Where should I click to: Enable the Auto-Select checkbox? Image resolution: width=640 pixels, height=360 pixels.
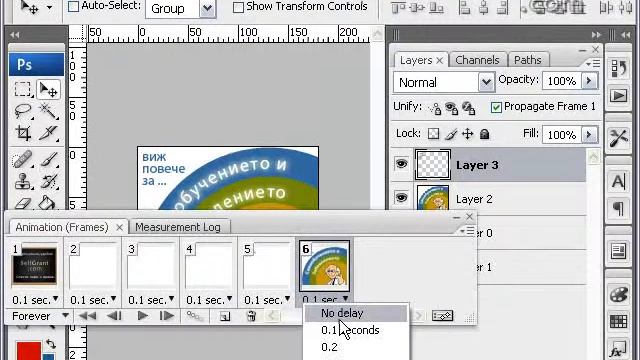pos(73,7)
